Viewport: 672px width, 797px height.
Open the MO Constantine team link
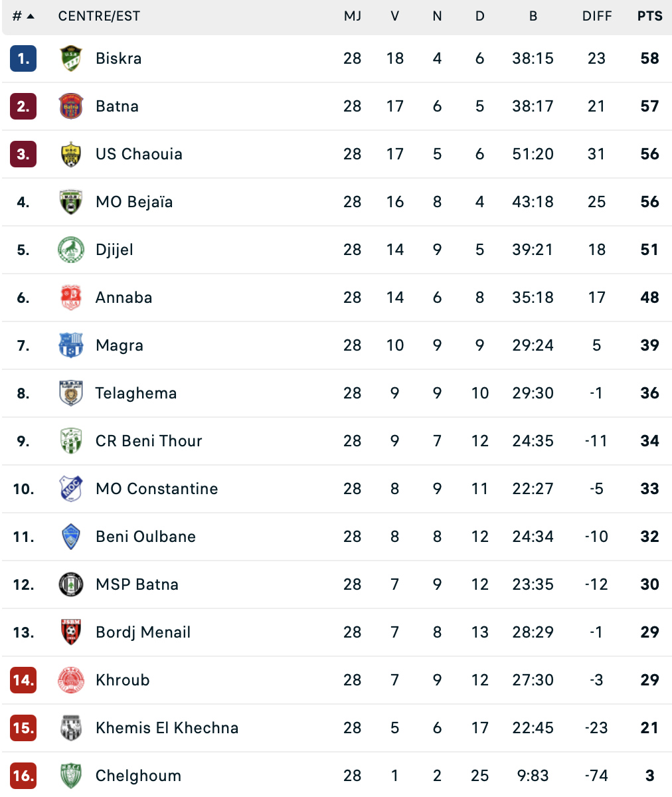pyautogui.click(x=157, y=489)
